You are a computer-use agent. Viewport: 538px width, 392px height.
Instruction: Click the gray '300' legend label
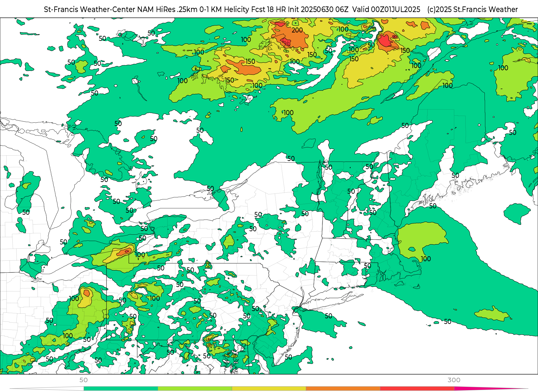click(x=454, y=380)
